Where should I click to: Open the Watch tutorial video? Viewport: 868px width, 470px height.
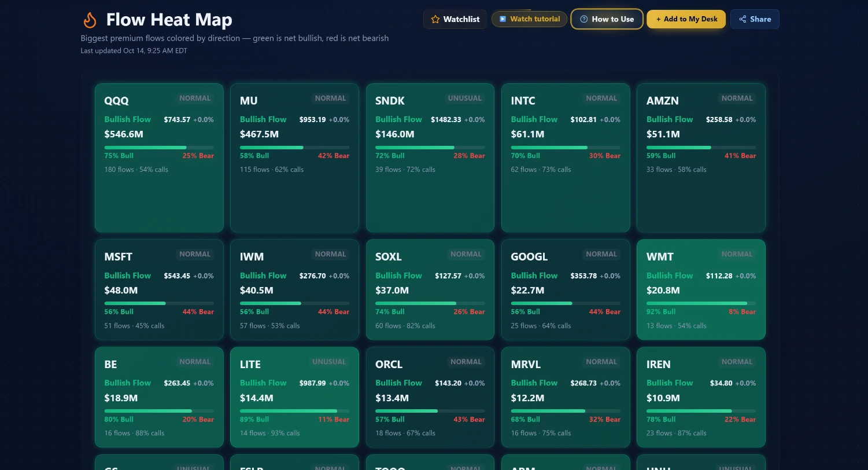tap(529, 19)
